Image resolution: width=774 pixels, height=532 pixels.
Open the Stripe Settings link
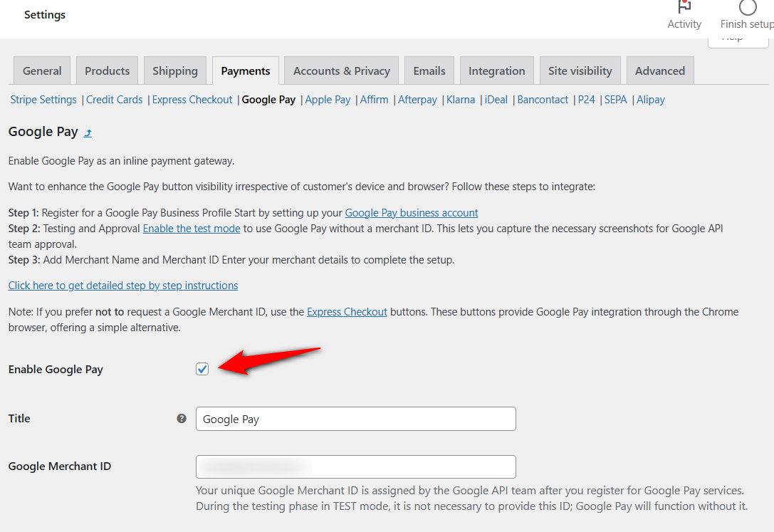coord(43,100)
